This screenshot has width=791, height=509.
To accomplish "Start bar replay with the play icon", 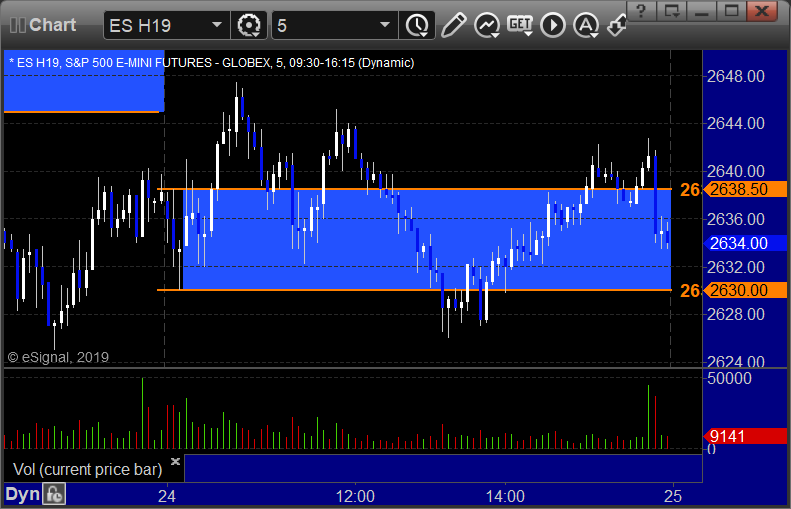I will 553,25.
